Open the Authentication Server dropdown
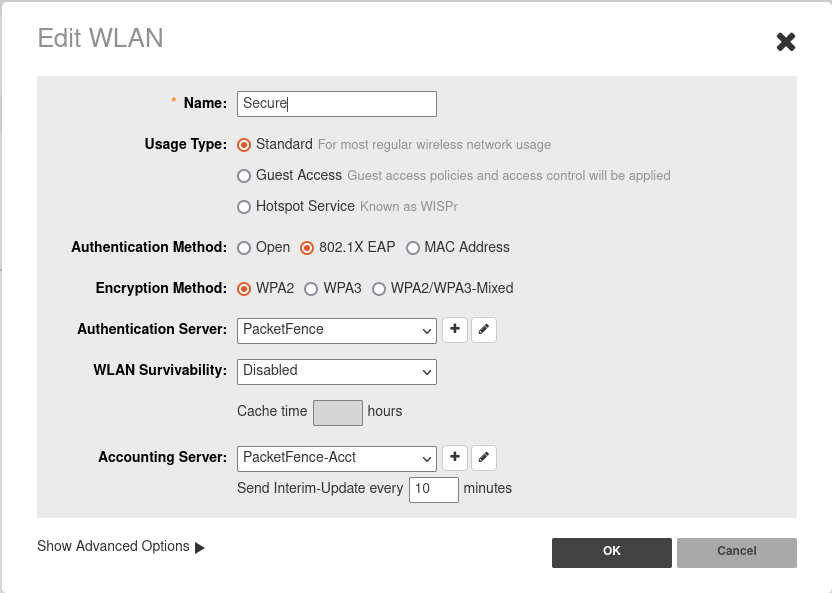Screen dimensions: 832x593 coord(336,330)
